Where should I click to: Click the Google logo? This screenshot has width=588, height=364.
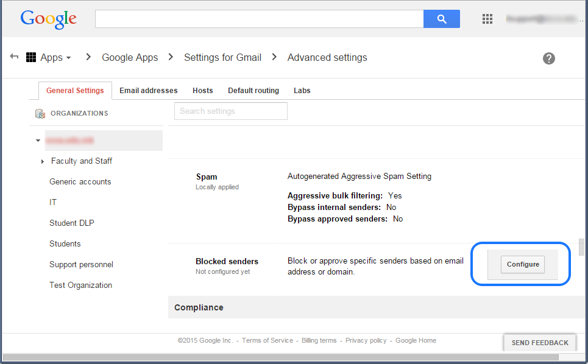[48, 19]
